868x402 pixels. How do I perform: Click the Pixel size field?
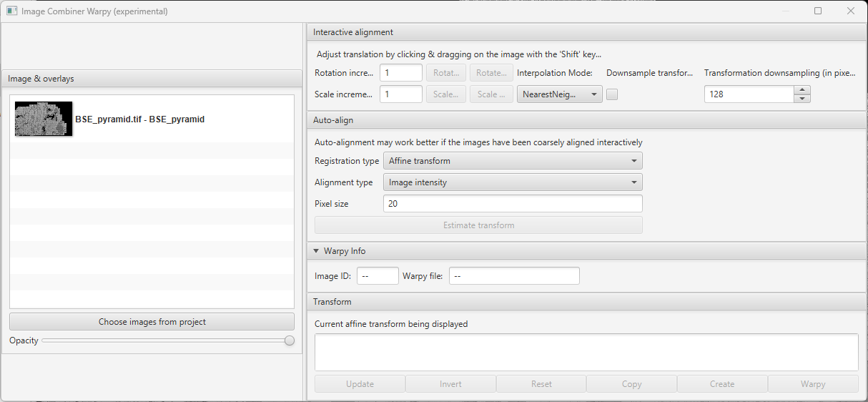513,204
